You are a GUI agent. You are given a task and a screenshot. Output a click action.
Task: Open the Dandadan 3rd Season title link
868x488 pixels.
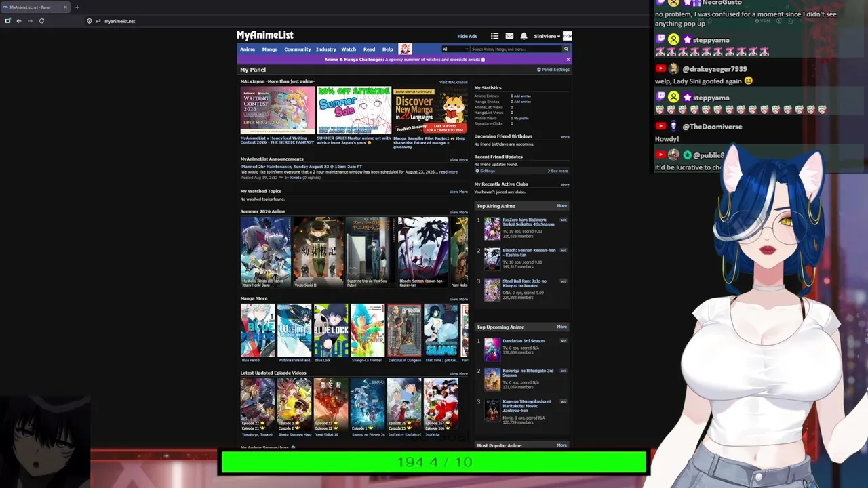click(x=524, y=341)
